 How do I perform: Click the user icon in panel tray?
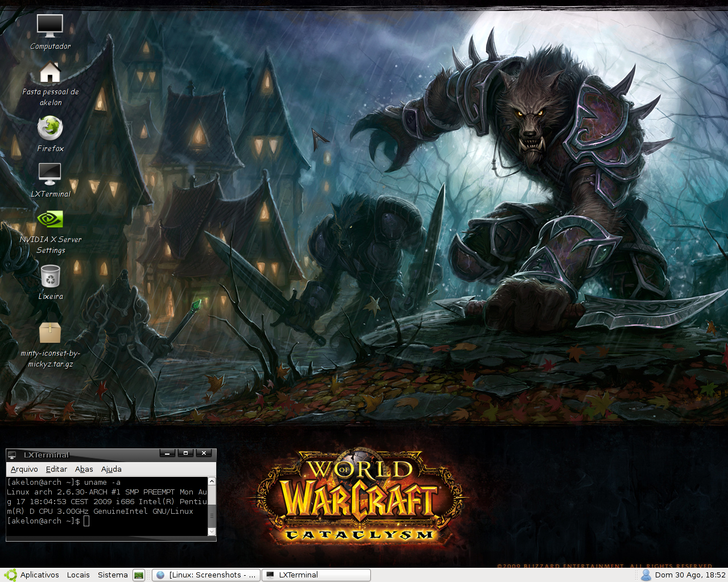click(646, 575)
